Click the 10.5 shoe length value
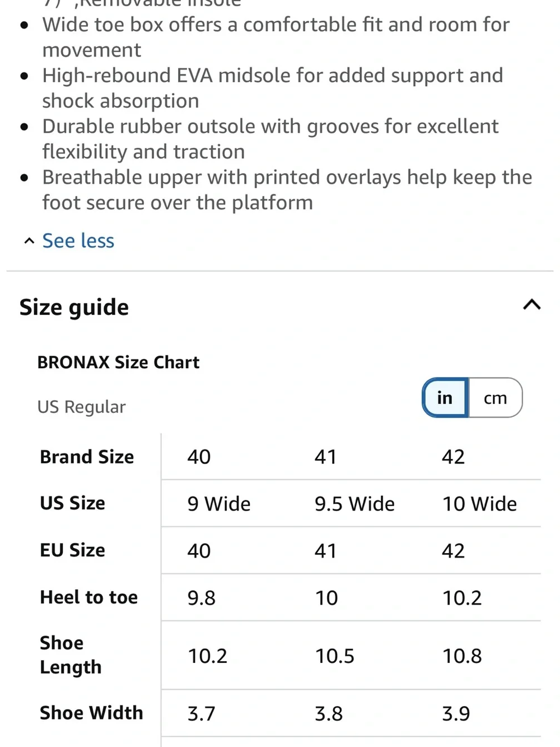Screen dimensions: 560x747 [335, 656]
